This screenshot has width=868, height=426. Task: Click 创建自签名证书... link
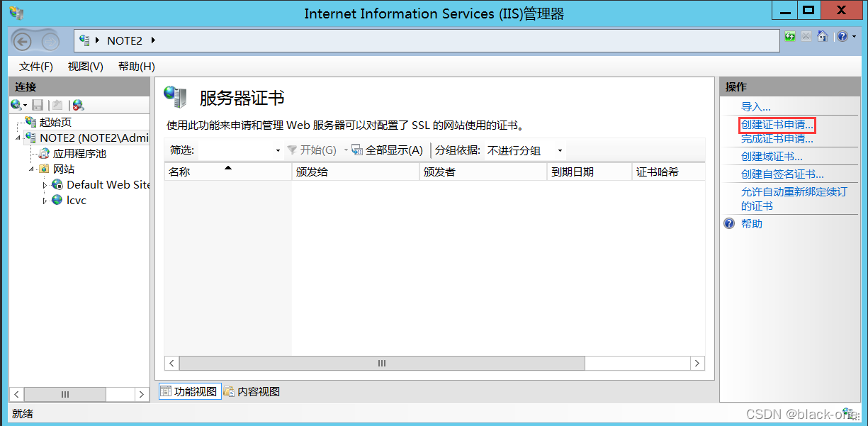tap(782, 174)
